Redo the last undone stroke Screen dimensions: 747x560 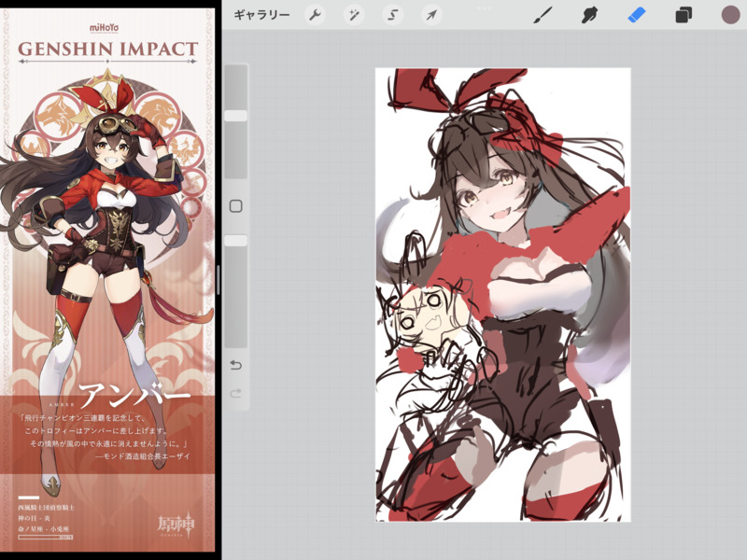236,393
